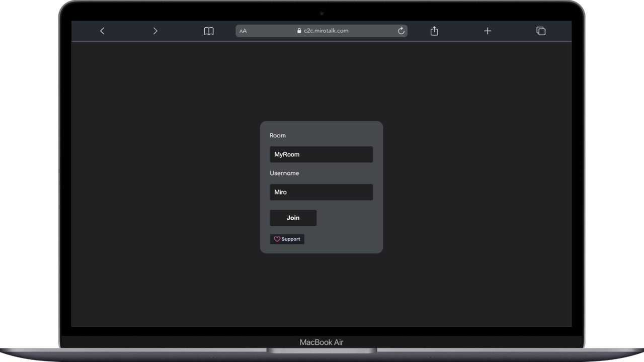644x362 pixels.
Task: Click the Safari forward navigation arrow
Action: (x=155, y=31)
